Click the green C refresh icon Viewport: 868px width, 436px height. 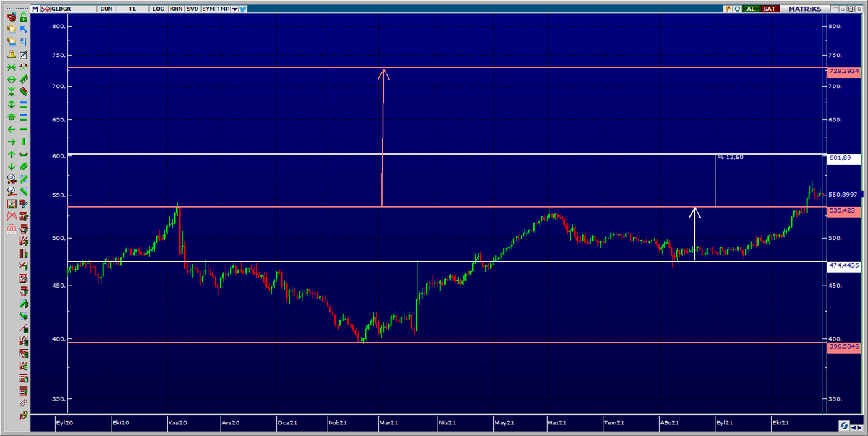[737, 9]
